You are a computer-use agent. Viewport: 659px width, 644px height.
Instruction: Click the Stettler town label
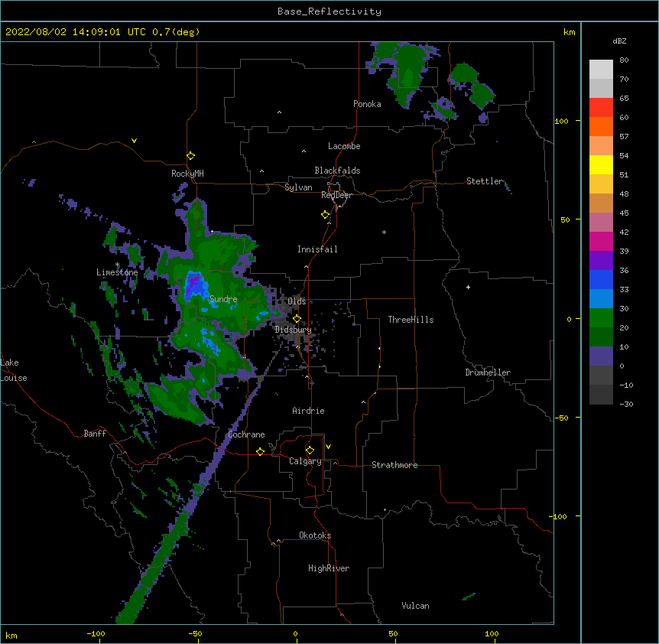[484, 181]
